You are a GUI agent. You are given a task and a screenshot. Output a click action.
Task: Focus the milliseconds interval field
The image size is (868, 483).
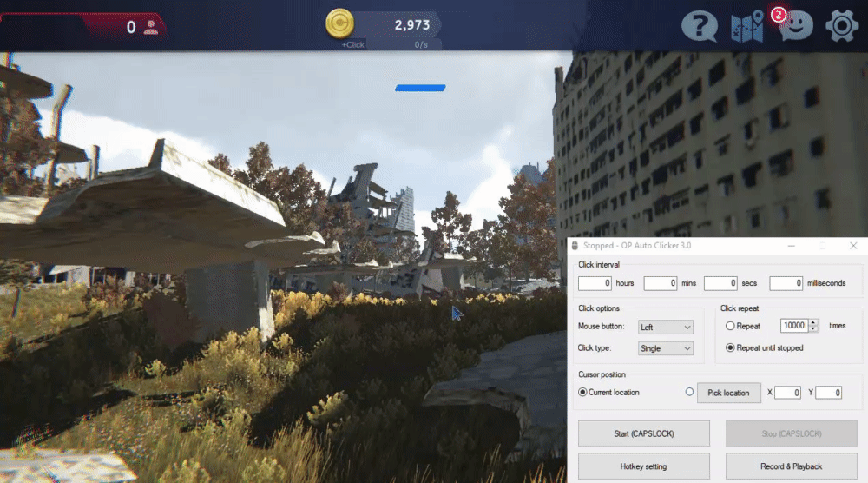(x=786, y=283)
